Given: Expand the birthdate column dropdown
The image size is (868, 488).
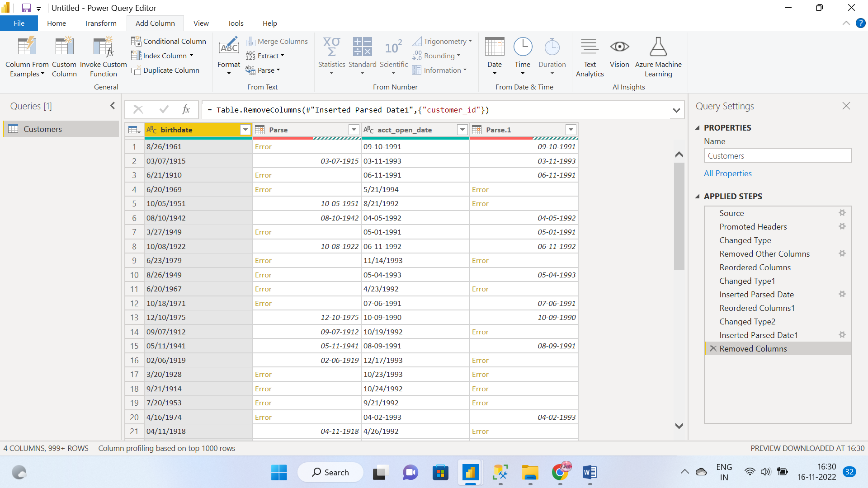Looking at the screenshot, I should click(x=245, y=130).
